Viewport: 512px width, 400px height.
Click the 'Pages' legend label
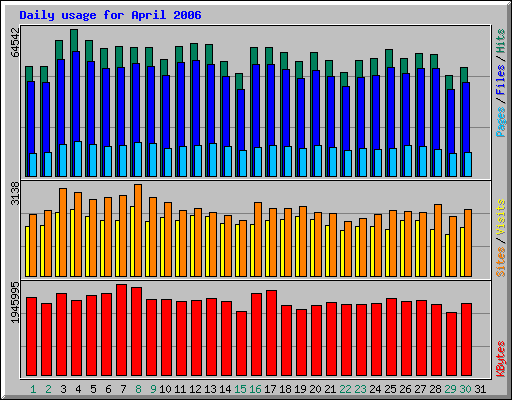tap(501, 122)
